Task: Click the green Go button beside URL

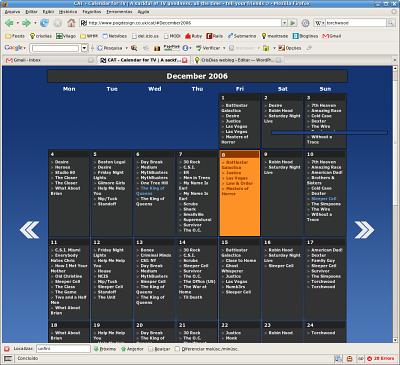Action: coord(293,23)
